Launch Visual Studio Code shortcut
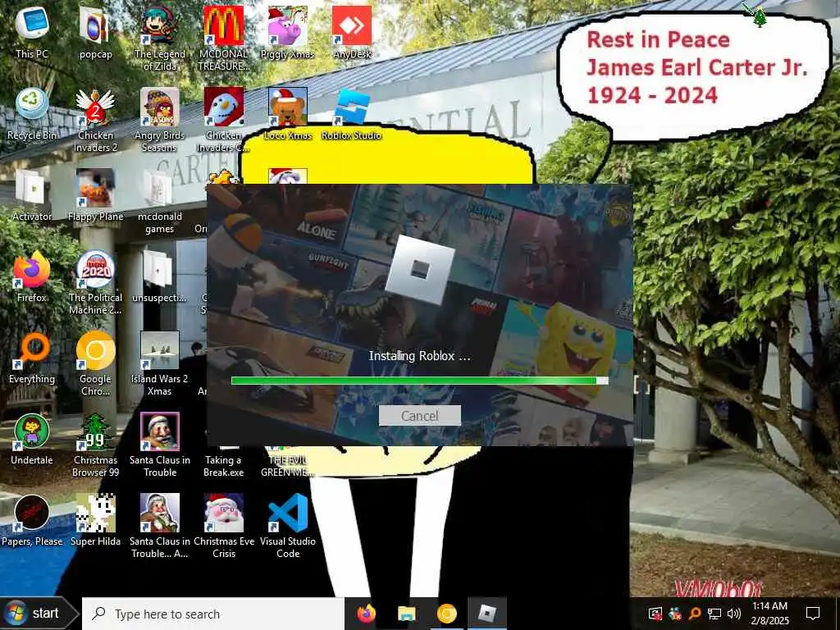This screenshot has height=630, width=840. (x=288, y=527)
